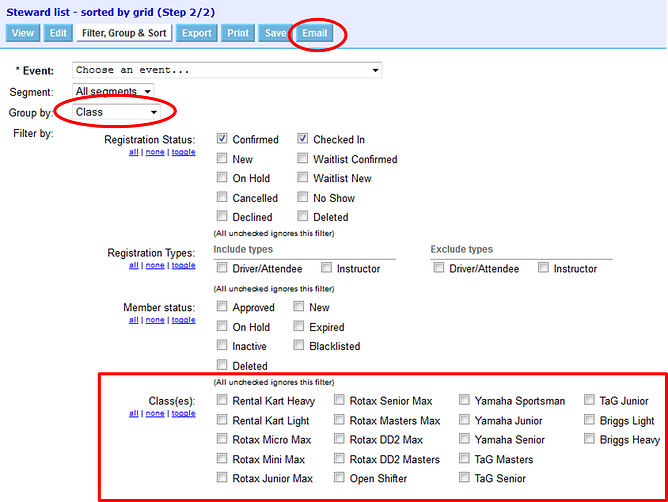Open the Choose an event dropdown
Image resolution: width=668 pixels, height=502 pixels.
point(227,71)
